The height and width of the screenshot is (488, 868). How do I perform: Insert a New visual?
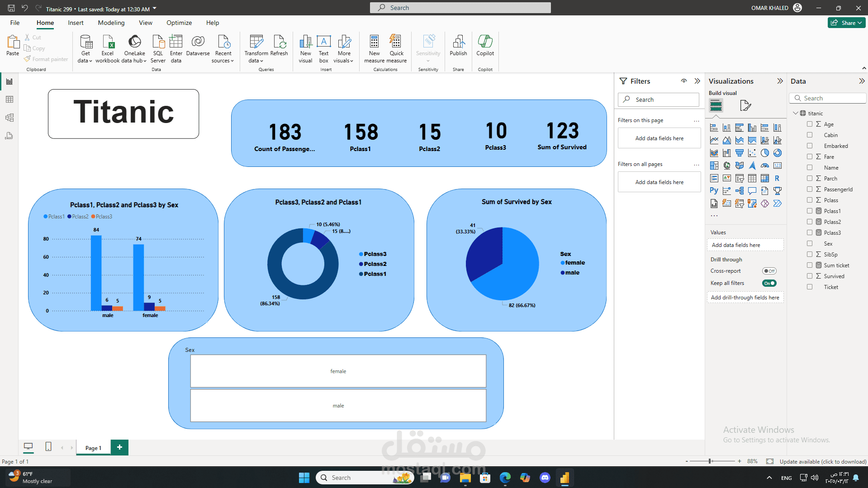tap(305, 48)
